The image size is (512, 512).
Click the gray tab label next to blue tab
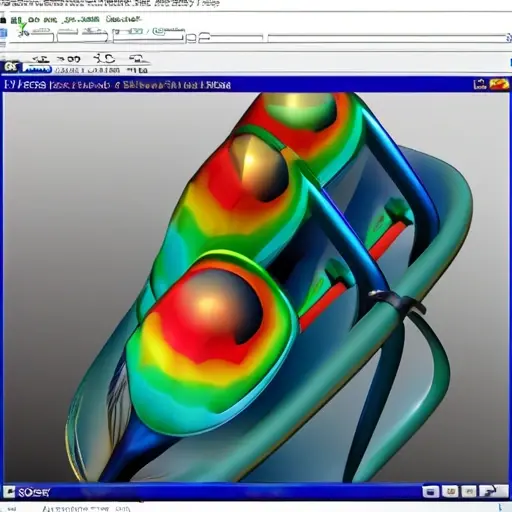[x=87, y=70]
